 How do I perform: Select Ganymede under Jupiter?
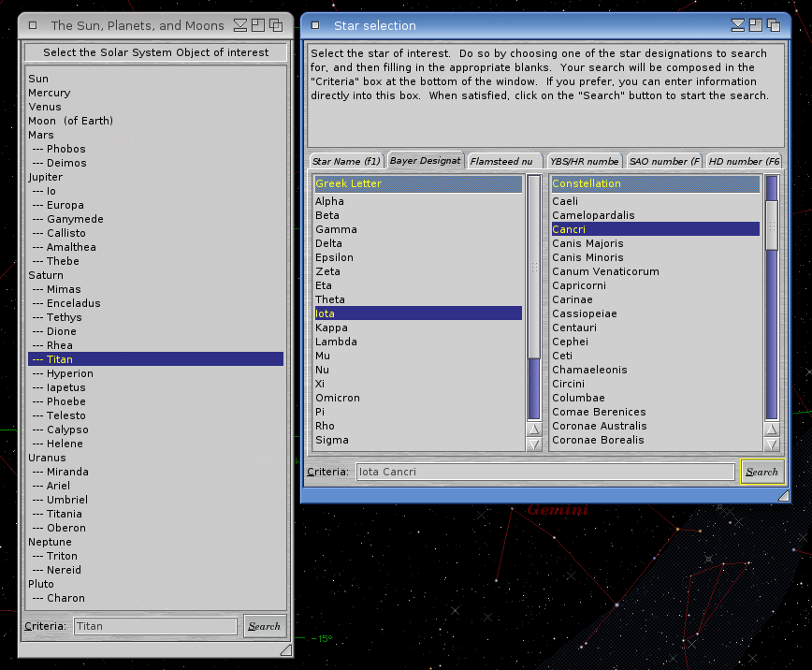point(75,219)
